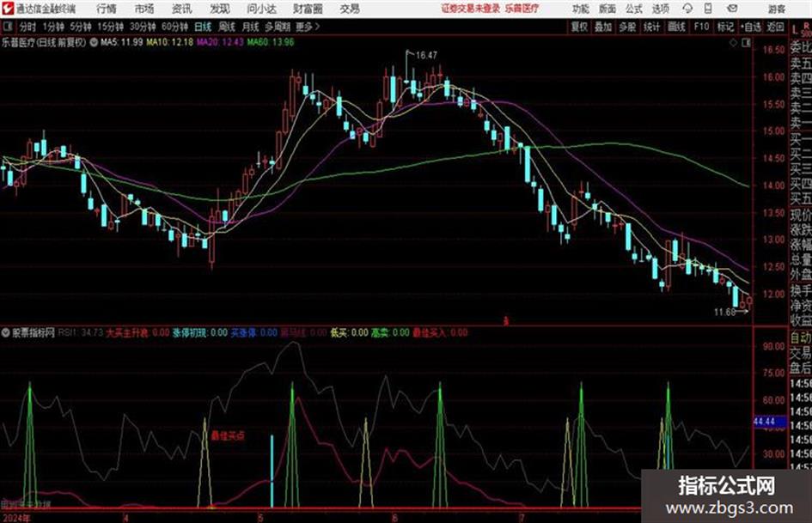This screenshot has width=812, height=523.
Task: Open the headset customer service icon
Action: coord(687,9)
